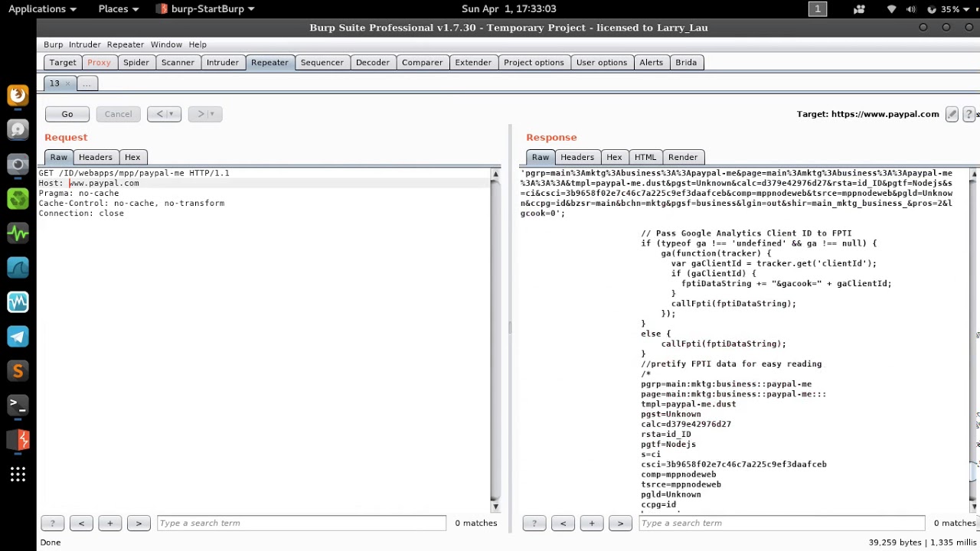
Task: Go to next response search match
Action: tap(620, 523)
